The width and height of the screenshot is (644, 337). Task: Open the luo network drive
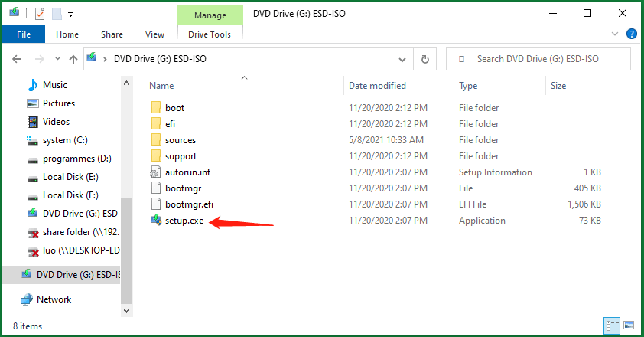click(x=81, y=250)
